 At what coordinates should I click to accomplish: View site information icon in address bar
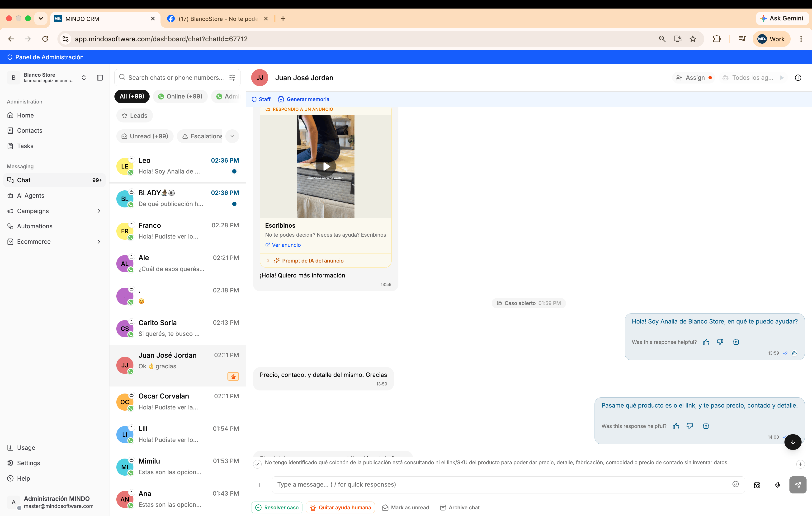click(66, 39)
